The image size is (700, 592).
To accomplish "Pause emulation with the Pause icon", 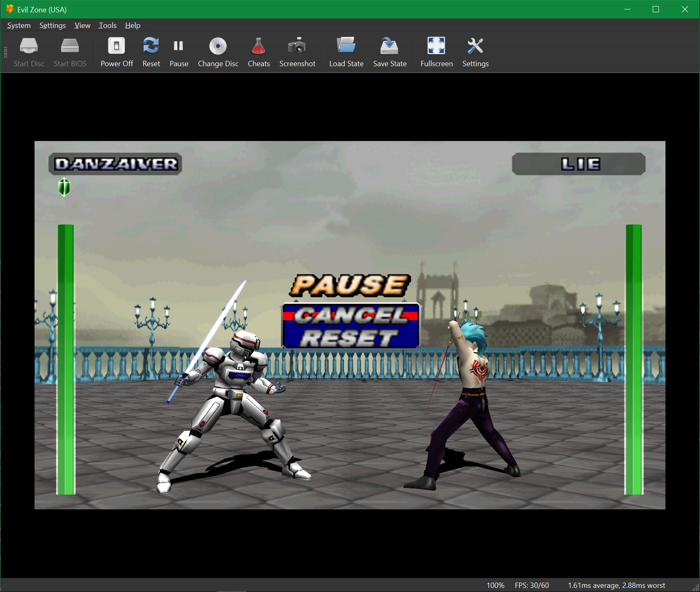I will (x=179, y=52).
